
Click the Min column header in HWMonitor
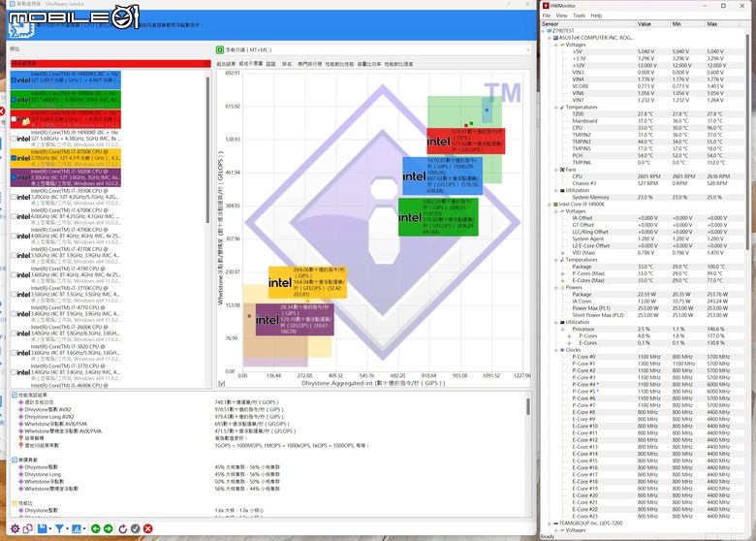point(688,23)
